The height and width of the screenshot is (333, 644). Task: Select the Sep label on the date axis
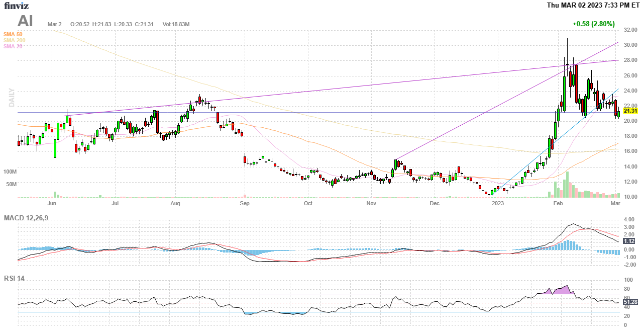[245, 204]
